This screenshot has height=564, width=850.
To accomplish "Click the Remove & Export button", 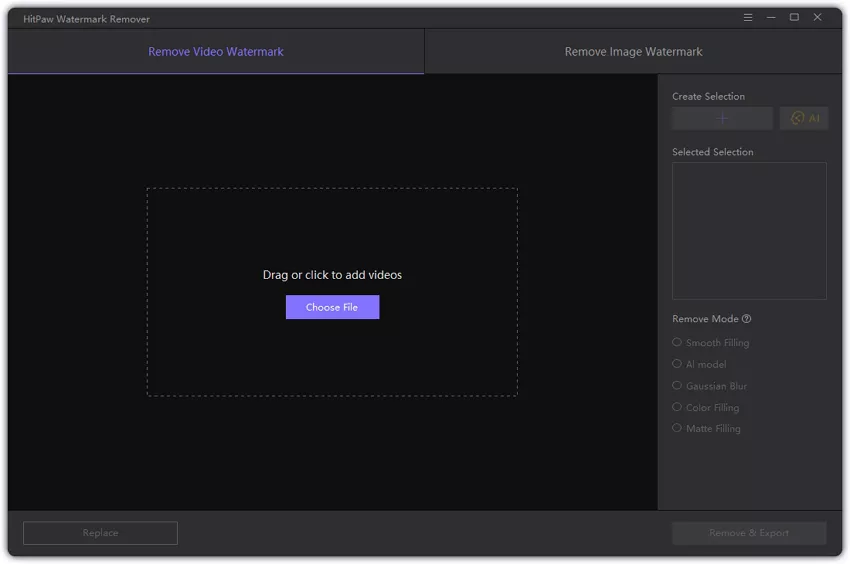I will (x=749, y=533).
